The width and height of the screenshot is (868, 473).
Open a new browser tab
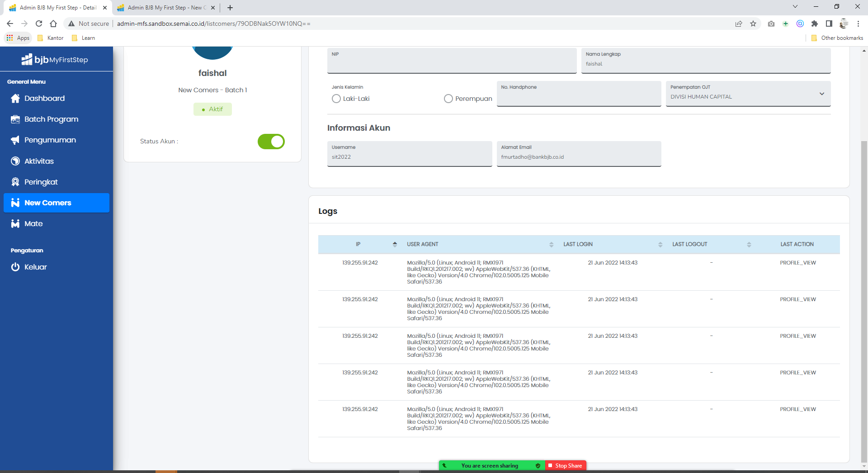click(x=230, y=8)
